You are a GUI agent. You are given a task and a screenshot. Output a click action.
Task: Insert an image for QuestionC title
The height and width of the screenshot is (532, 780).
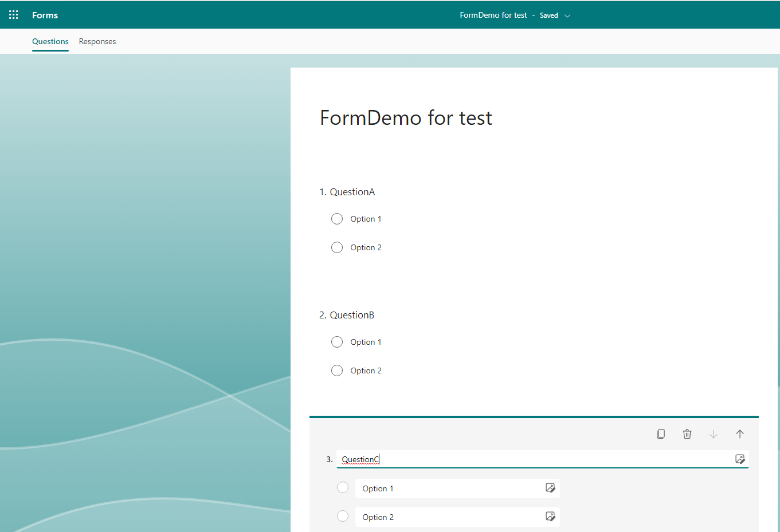click(740, 459)
